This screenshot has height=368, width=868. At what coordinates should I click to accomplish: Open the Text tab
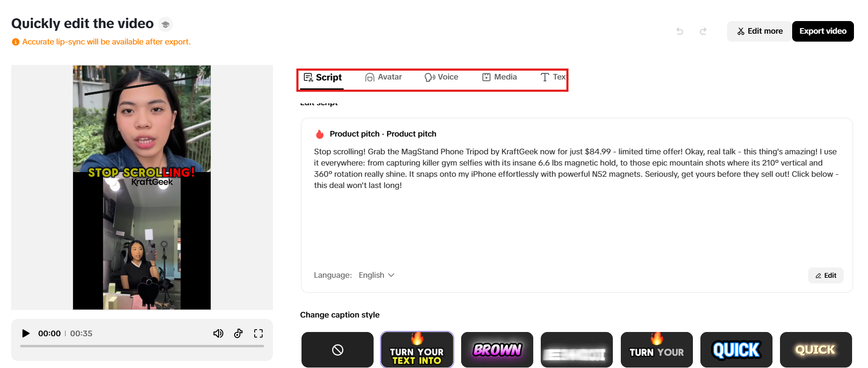[554, 77]
